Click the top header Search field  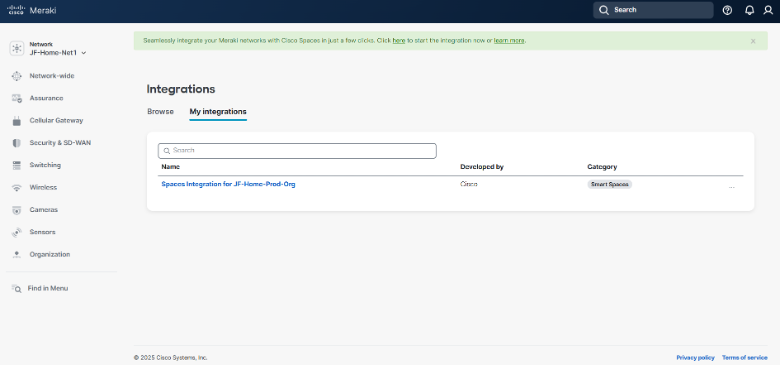click(653, 10)
